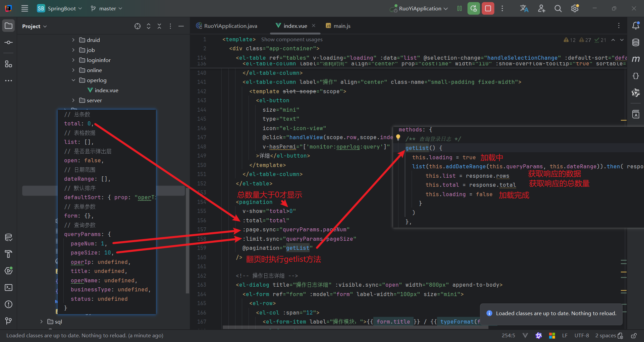Collapse the operlog folder

coord(73,80)
